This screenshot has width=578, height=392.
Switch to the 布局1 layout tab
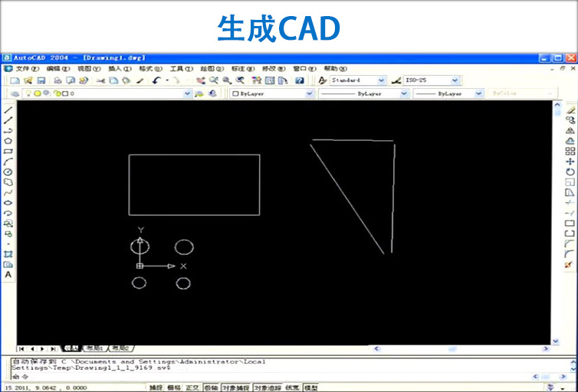coord(94,348)
